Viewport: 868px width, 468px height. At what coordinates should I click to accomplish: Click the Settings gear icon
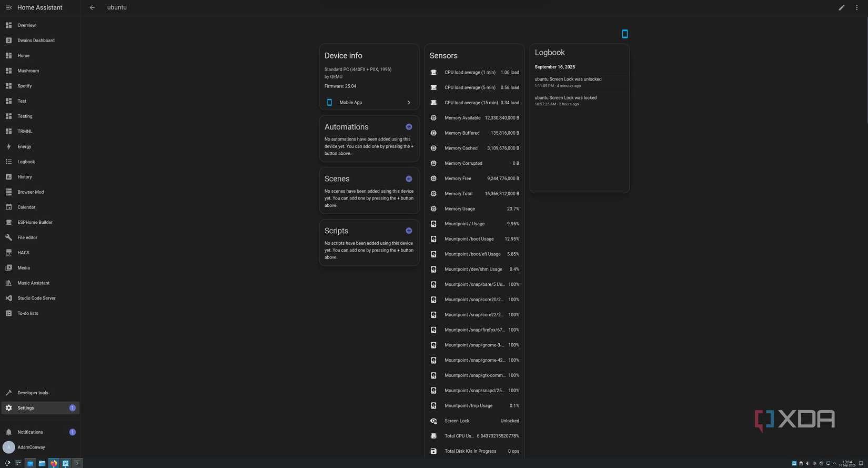8,408
